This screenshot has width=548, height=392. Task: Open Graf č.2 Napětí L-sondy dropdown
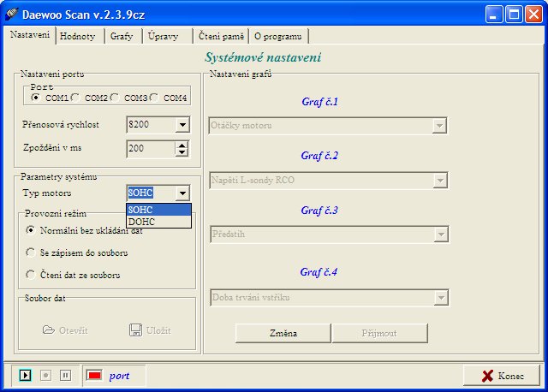click(x=440, y=181)
